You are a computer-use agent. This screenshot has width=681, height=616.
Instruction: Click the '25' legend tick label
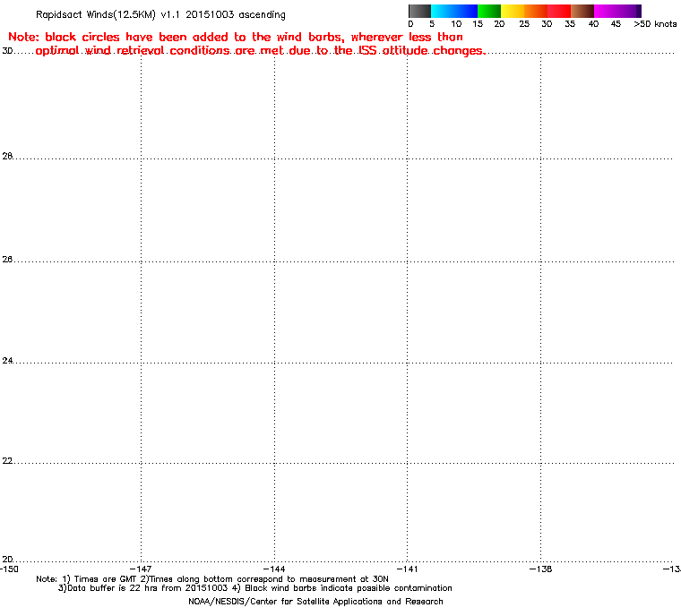click(x=524, y=24)
